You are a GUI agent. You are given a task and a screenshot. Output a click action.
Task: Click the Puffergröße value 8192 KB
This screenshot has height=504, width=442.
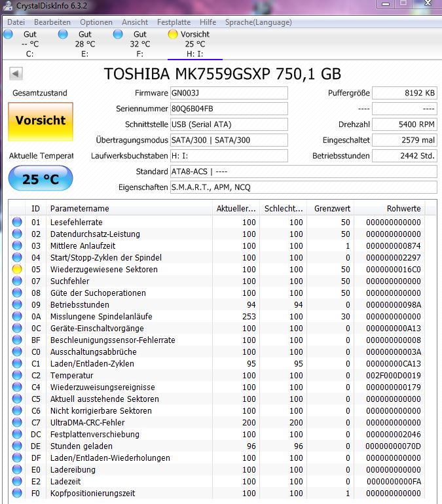(x=405, y=93)
